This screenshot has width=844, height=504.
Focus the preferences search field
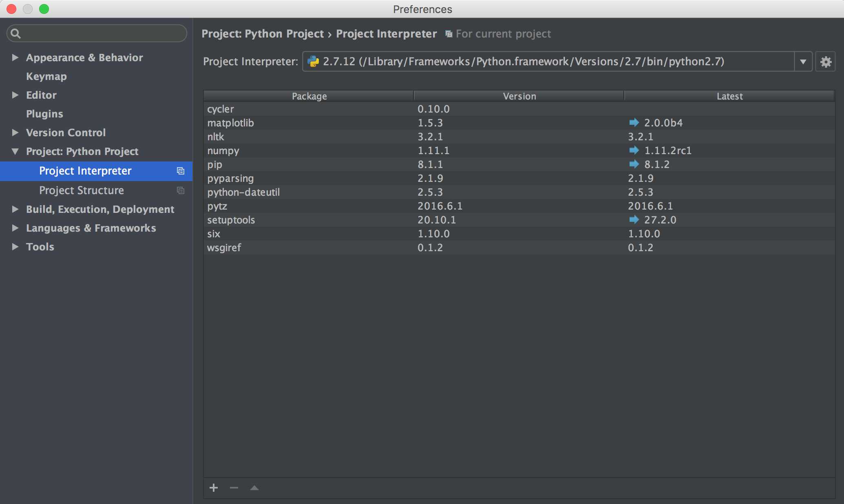[x=97, y=33]
